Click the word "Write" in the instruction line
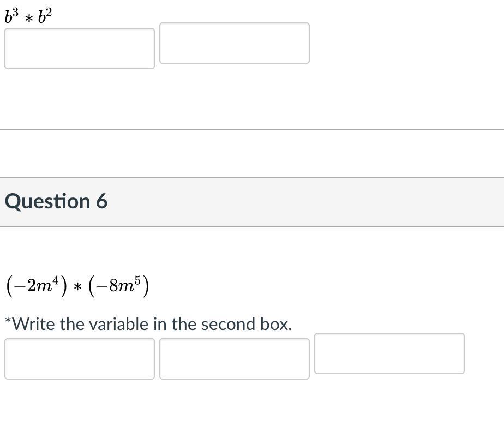Image resolution: width=504 pixels, height=432 pixels. pyautogui.click(x=34, y=324)
